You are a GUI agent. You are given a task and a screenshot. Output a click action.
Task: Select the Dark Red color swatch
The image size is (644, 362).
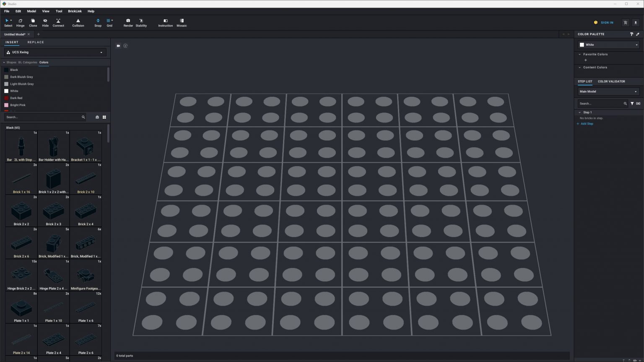tap(6, 98)
